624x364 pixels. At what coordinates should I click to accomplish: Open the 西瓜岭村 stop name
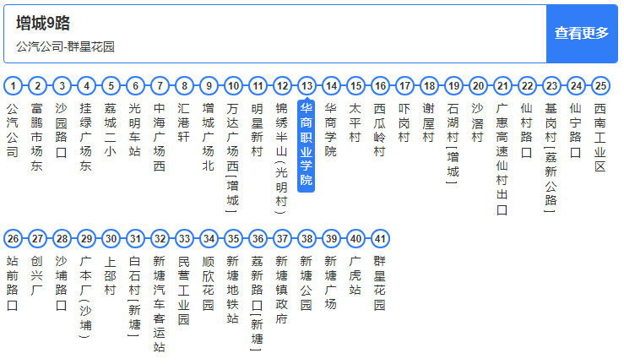pyautogui.click(x=380, y=130)
